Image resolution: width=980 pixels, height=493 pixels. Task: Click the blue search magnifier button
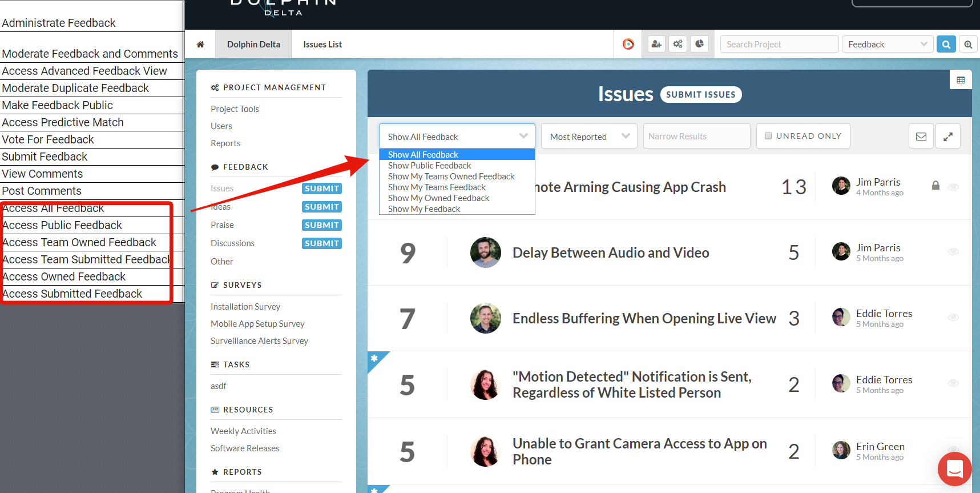946,44
